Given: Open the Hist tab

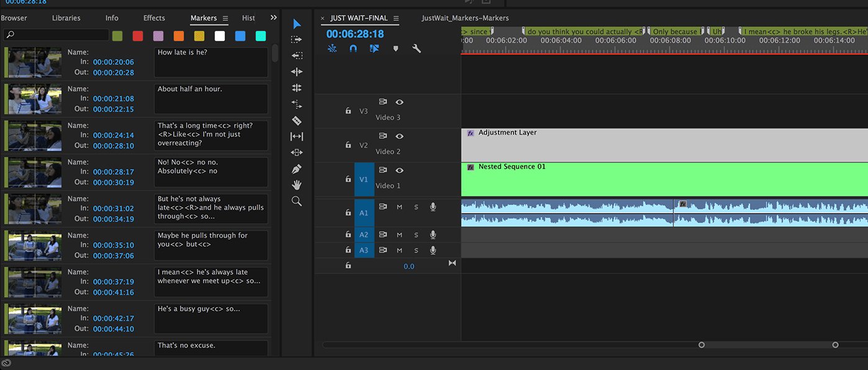Looking at the screenshot, I should 248,18.
